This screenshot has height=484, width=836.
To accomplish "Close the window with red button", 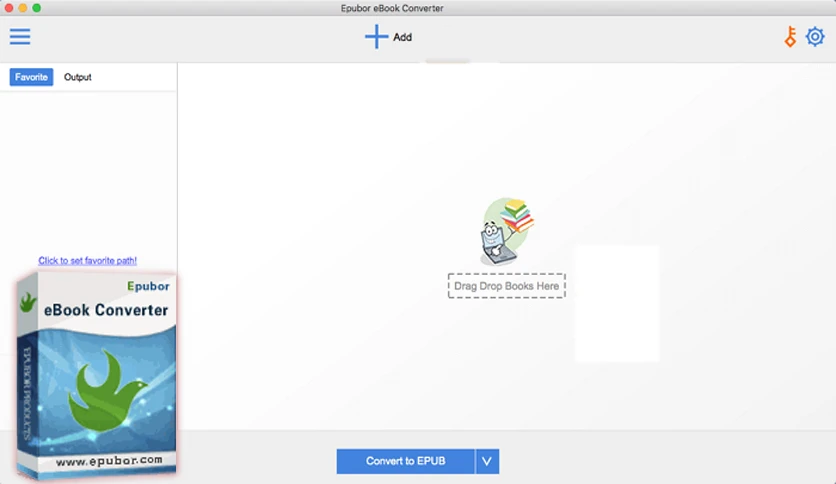I will [9, 8].
